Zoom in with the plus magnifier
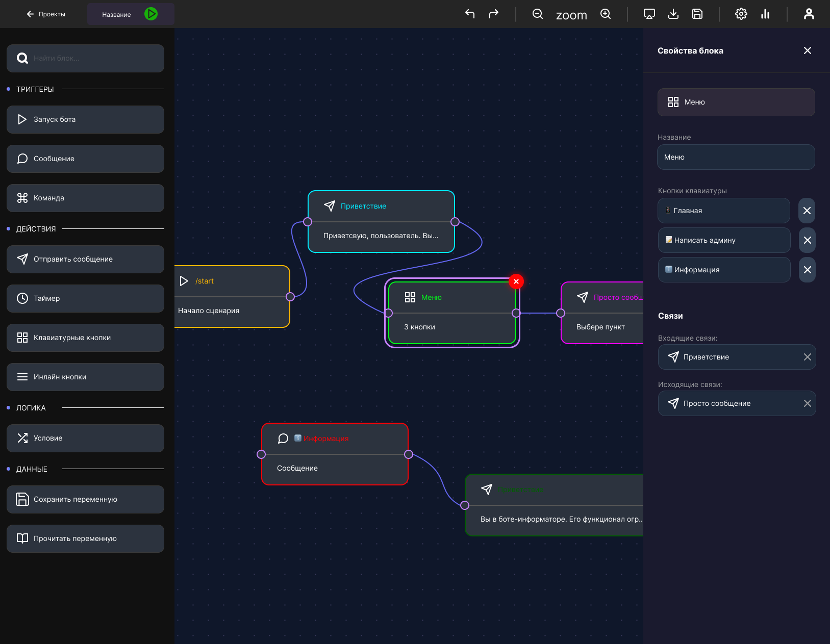 click(x=606, y=14)
